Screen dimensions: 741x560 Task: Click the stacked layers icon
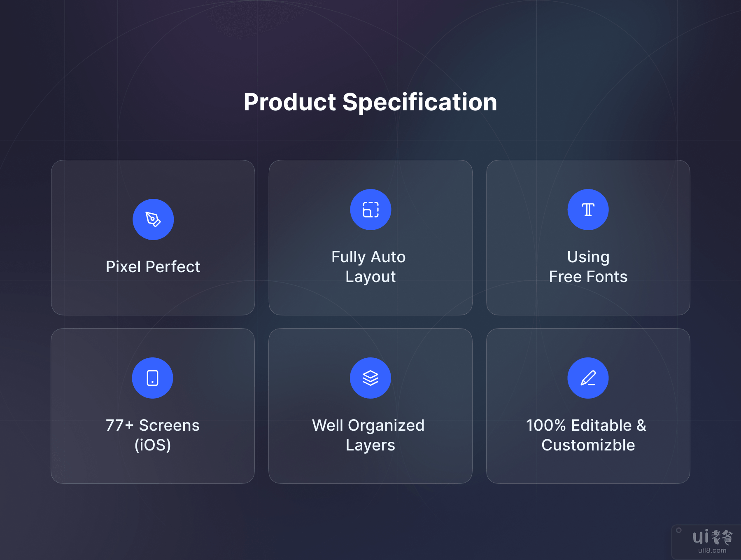370,378
